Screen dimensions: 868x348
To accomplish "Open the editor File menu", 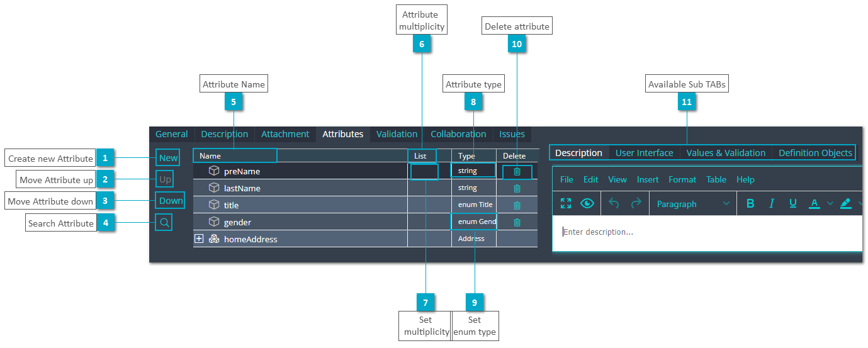I will (x=566, y=179).
